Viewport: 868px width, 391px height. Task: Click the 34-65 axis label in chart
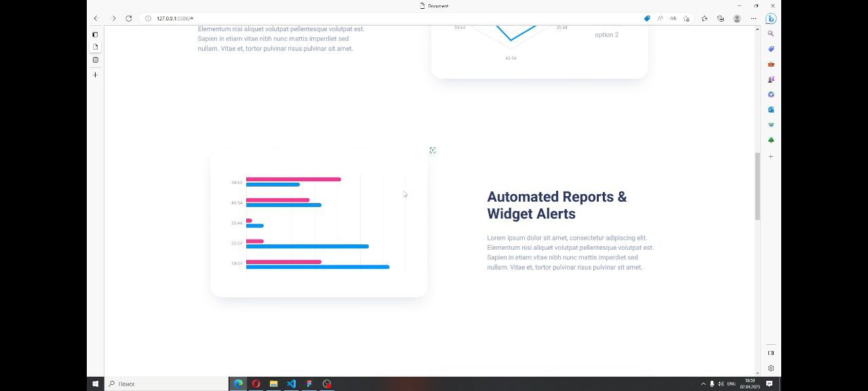[x=237, y=183]
